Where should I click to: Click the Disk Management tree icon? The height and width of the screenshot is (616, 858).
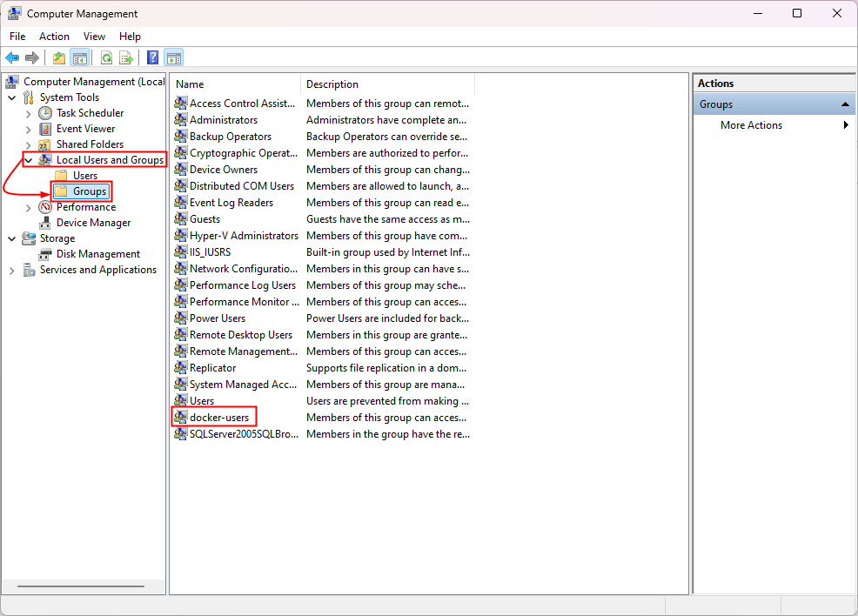45,254
